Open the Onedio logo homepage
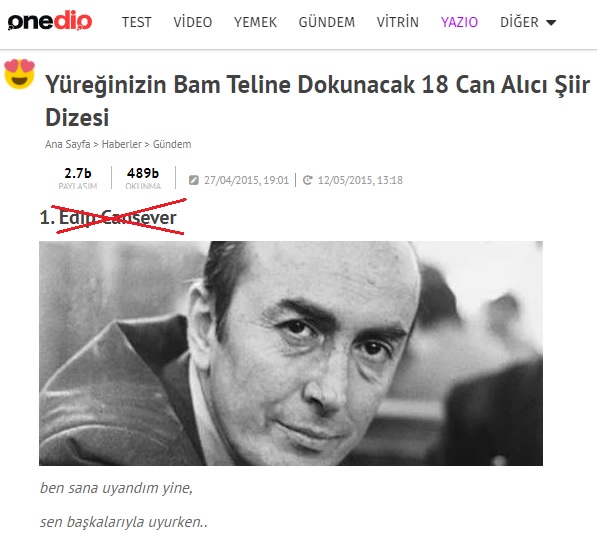The image size is (597, 534). (49, 21)
